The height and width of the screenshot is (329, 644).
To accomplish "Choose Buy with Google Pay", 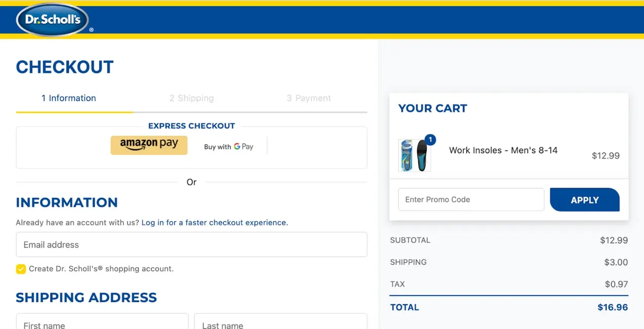I will [228, 147].
